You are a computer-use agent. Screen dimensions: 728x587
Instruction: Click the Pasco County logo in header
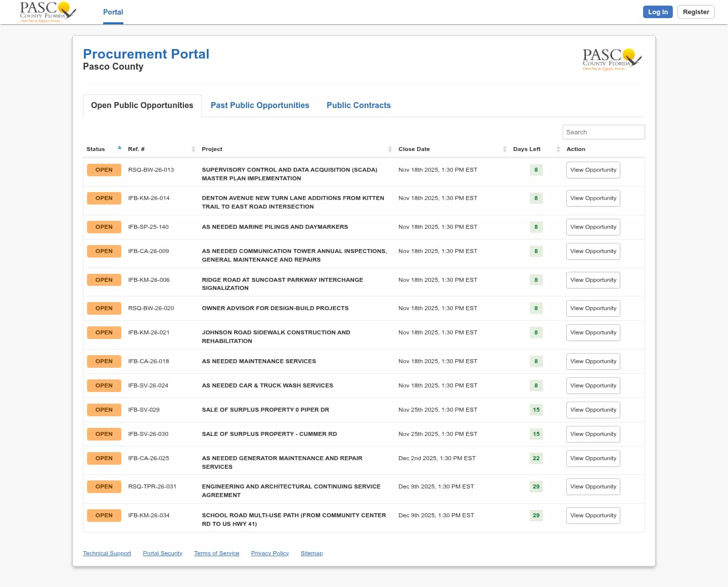48,12
